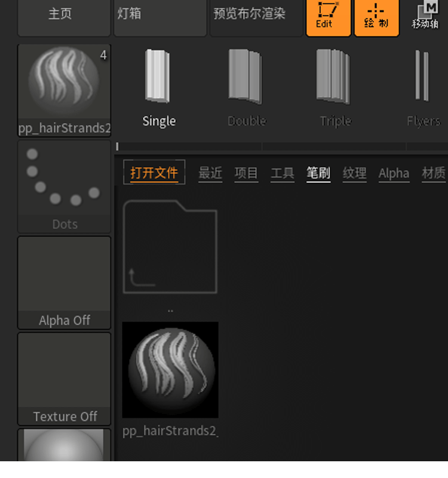Click the 打开文件 (Open File) button
This screenshot has height=478, width=448.
pyautogui.click(x=154, y=173)
